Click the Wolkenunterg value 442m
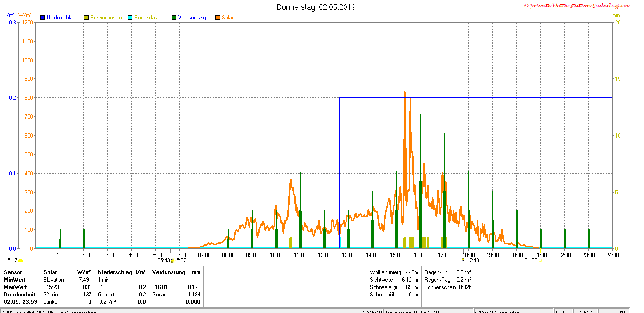The image size is (644, 313). (x=412, y=272)
